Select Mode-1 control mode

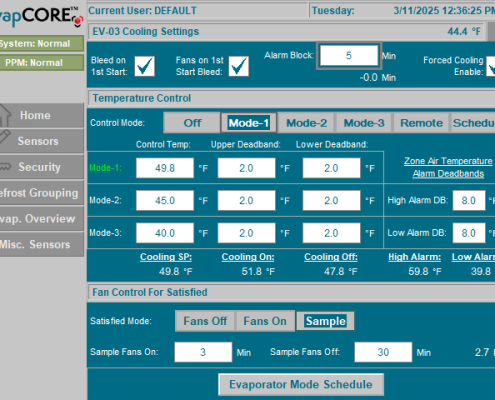249,123
